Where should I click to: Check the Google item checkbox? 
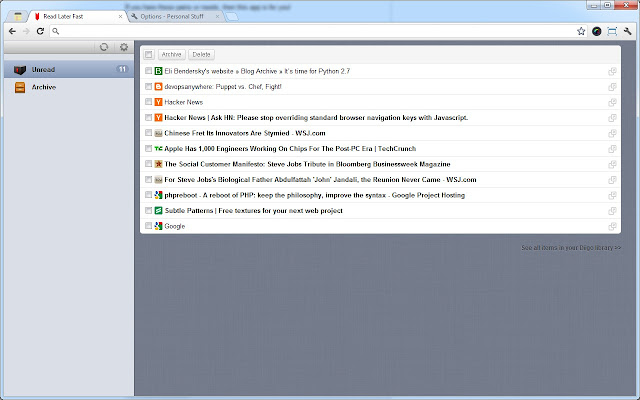point(148,226)
